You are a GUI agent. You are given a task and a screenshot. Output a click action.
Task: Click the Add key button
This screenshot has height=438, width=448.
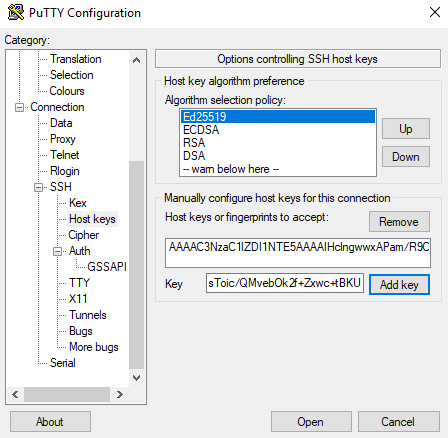click(x=399, y=285)
